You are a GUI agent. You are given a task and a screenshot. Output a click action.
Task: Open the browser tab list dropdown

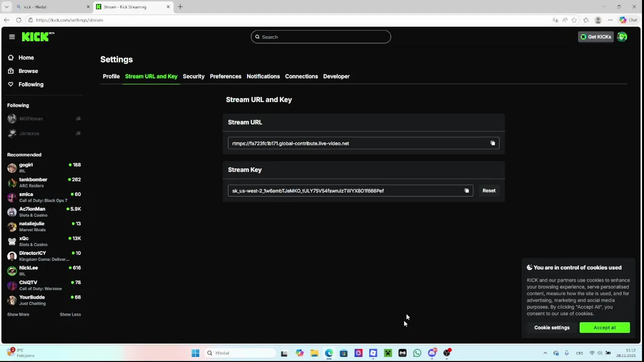6,7
